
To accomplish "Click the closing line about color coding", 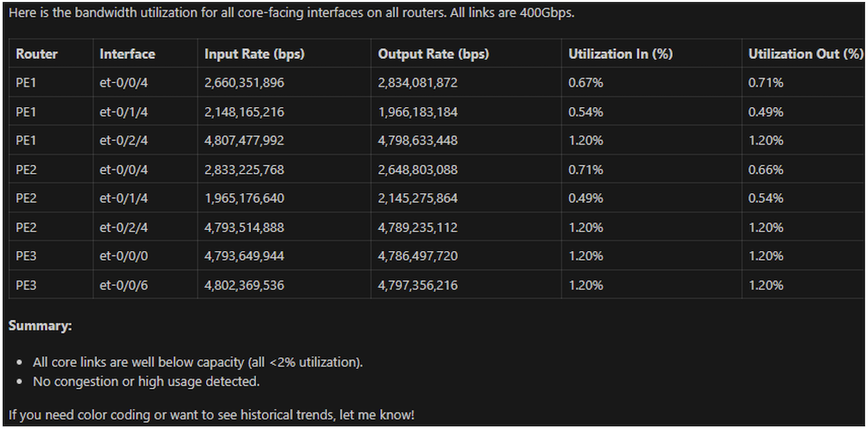I will (211, 415).
